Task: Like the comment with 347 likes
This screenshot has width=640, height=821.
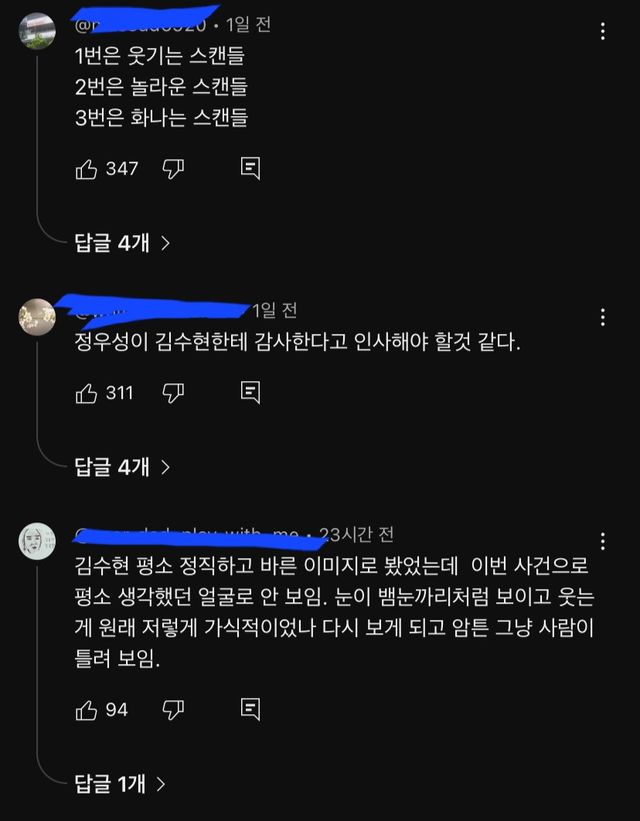Action: point(86,169)
